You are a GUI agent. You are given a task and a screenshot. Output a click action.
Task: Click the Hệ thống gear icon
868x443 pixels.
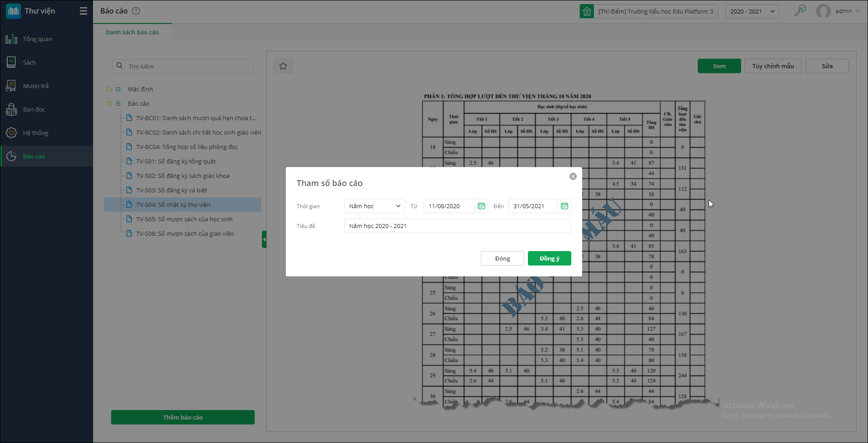[11, 133]
